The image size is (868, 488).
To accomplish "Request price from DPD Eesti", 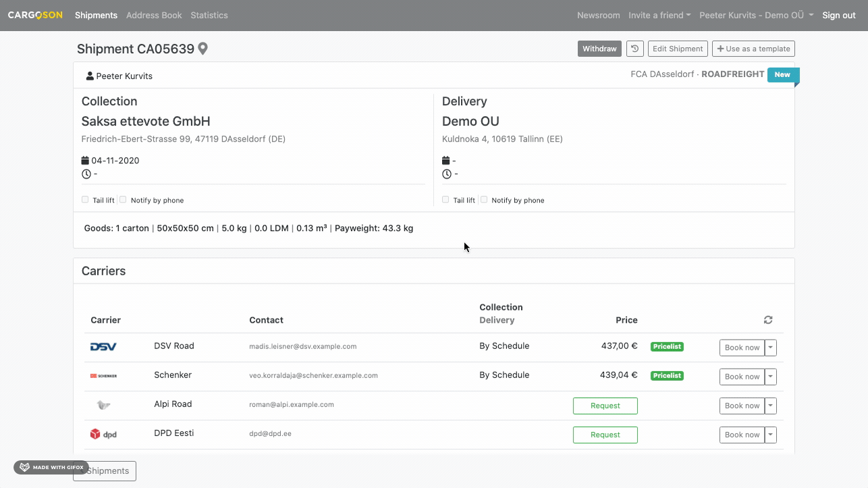I will pos(605,435).
